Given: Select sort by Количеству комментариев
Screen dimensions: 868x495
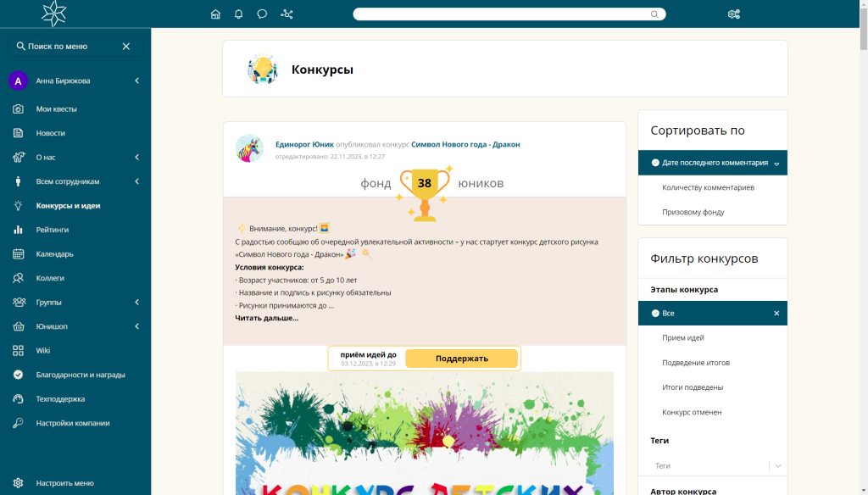Looking at the screenshot, I should [708, 187].
